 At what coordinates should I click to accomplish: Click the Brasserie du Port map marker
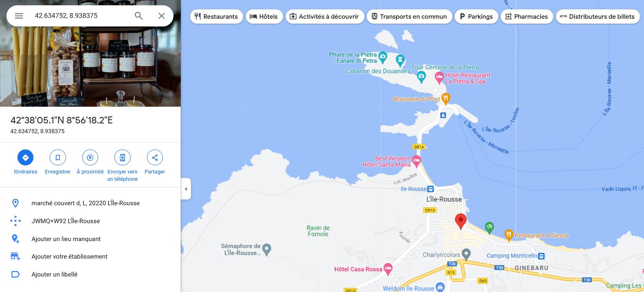click(446, 98)
